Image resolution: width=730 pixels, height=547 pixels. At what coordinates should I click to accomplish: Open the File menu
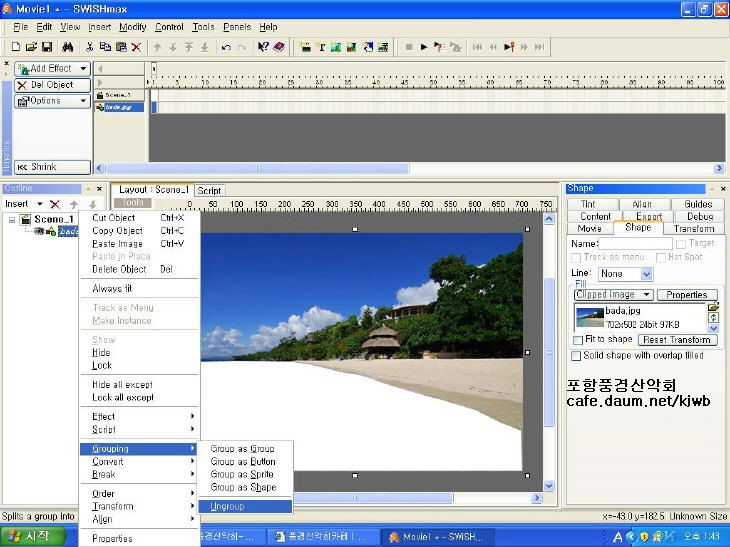(x=20, y=27)
